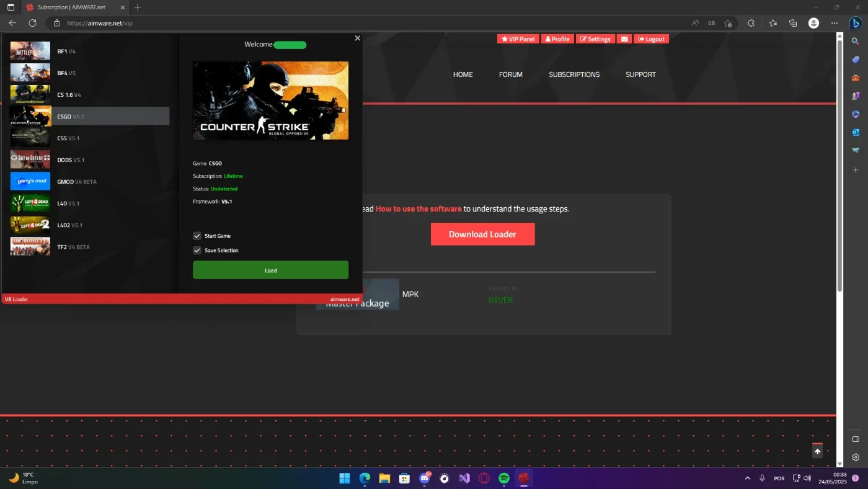
Task: Open the VIP Panel button
Action: [518, 38]
